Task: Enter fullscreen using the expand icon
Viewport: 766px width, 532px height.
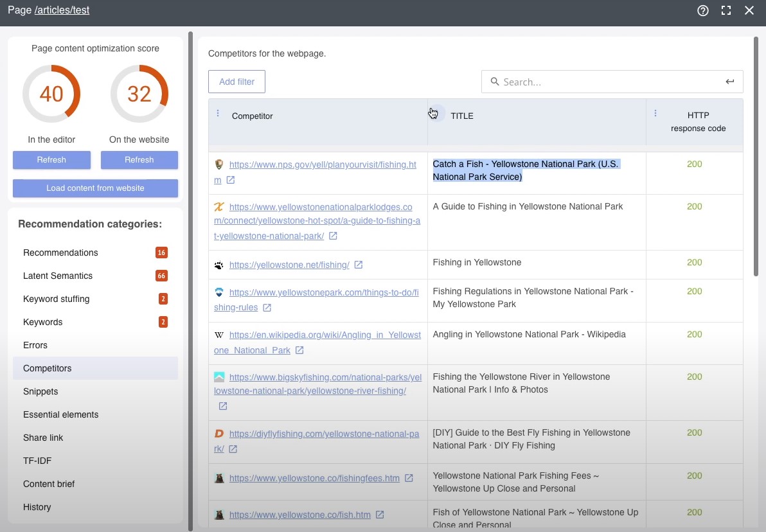Action: tap(727, 10)
